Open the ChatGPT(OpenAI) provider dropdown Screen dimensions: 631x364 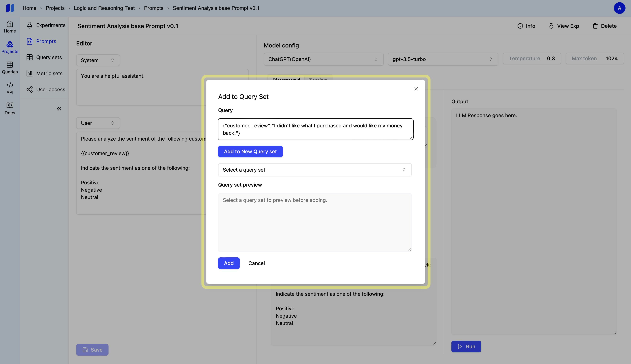coord(323,59)
